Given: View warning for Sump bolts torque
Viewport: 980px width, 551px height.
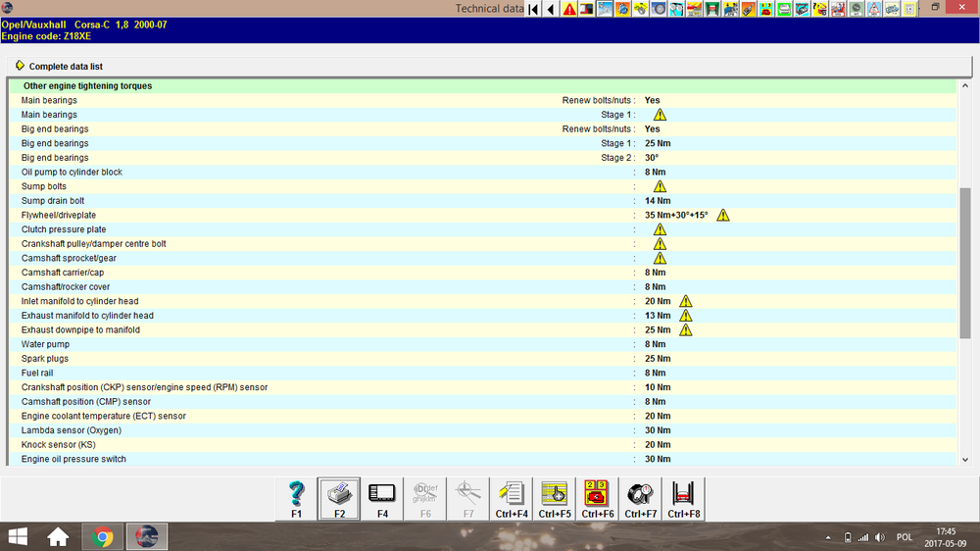Looking at the screenshot, I should click(x=660, y=186).
